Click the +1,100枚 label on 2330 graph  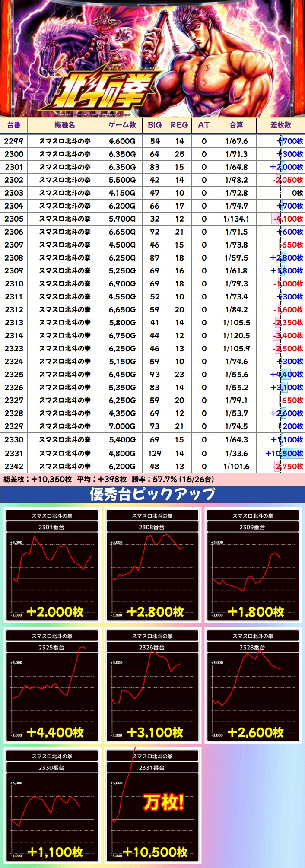55,852
